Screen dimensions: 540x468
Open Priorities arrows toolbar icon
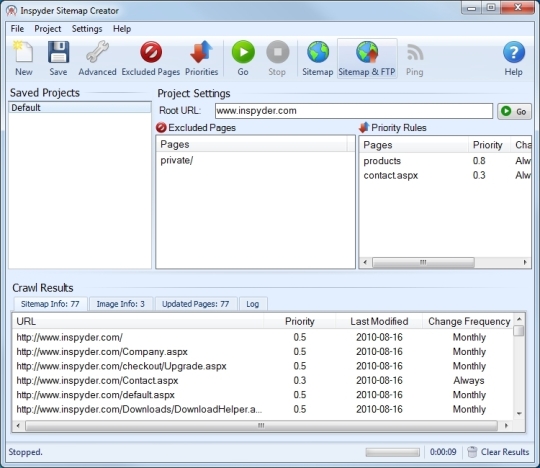201,58
